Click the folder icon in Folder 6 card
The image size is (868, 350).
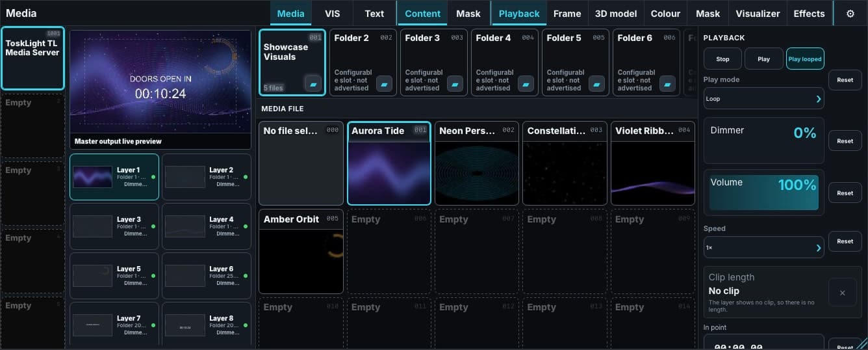pos(667,83)
